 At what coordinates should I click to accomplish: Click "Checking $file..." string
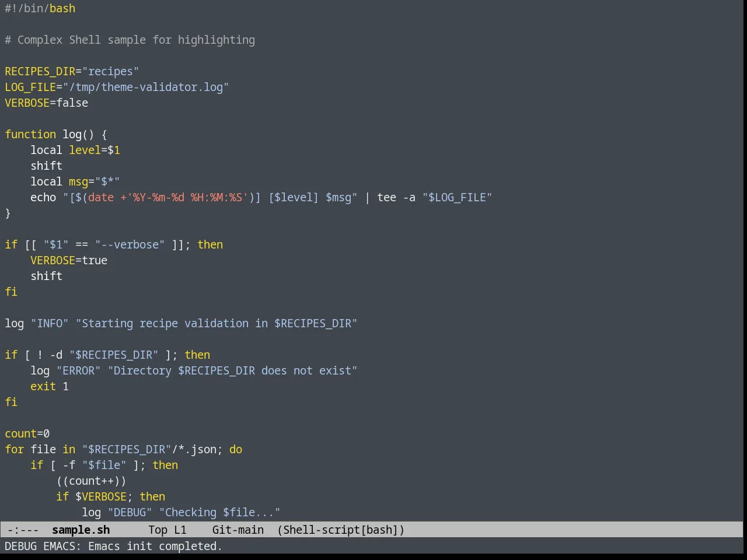tap(219, 512)
